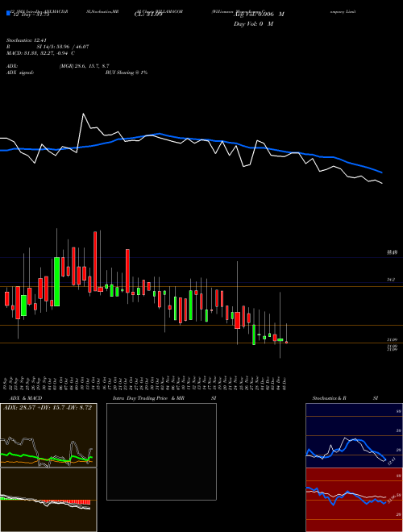Open the empty intraday trading price panel
The image size is (403, 532).
point(161,451)
